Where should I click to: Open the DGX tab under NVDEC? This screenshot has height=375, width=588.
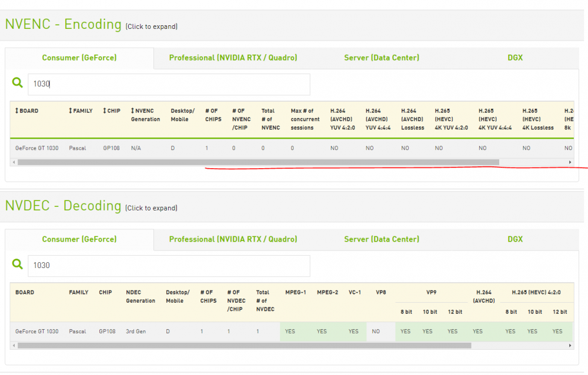(x=515, y=239)
